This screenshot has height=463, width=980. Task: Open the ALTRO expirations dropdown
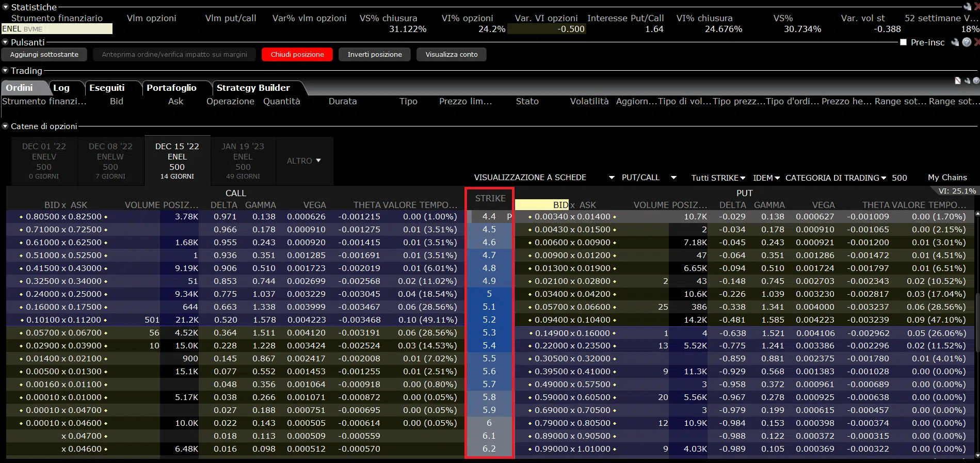click(304, 161)
